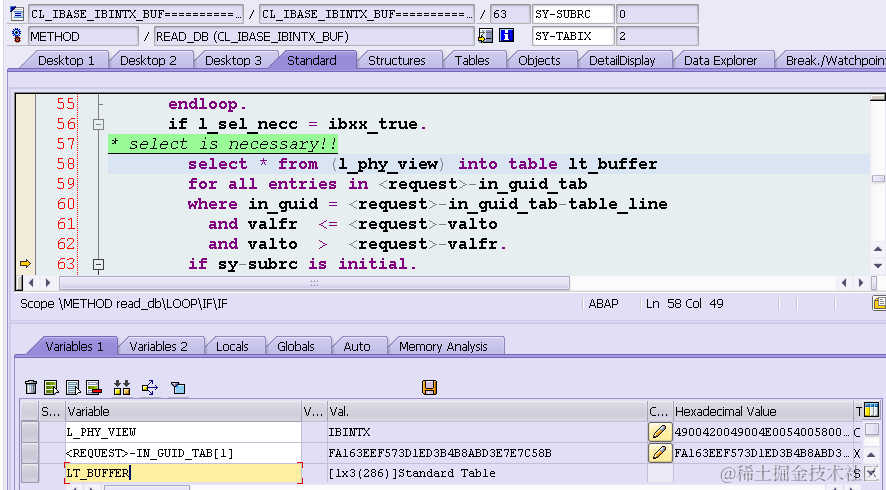Click line number 57 in editor gutter
The image size is (886, 490).
(66, 144)
